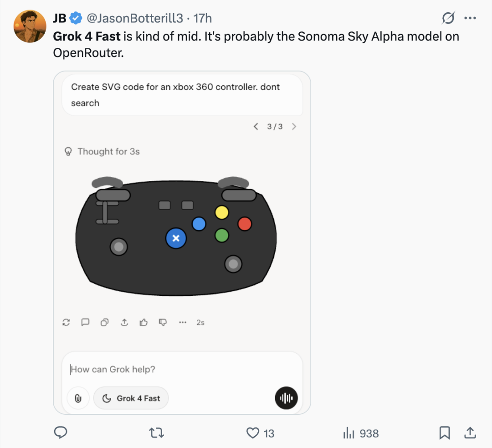Screen dimensions: 492x448
Task: Open the JB profile avatar
Action: point(30,26)
